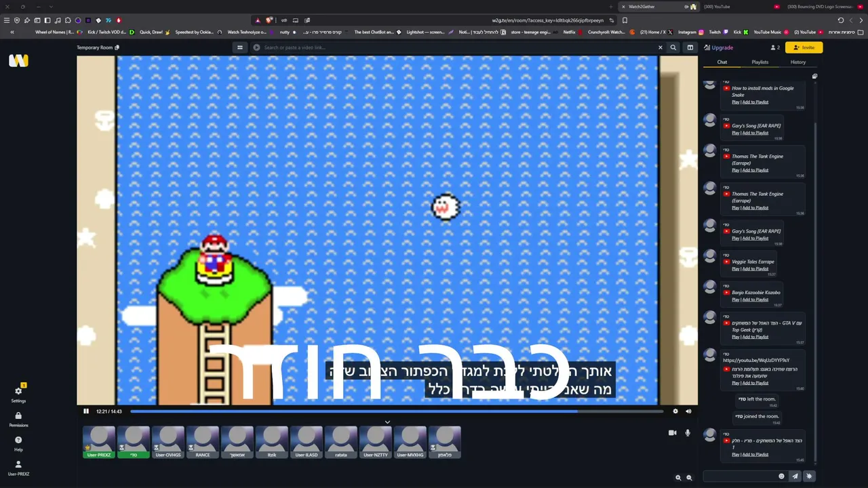Switch to the Chat tab
Image resolution: width=868 pixels, height=488 pixels.
pos(722,62)
